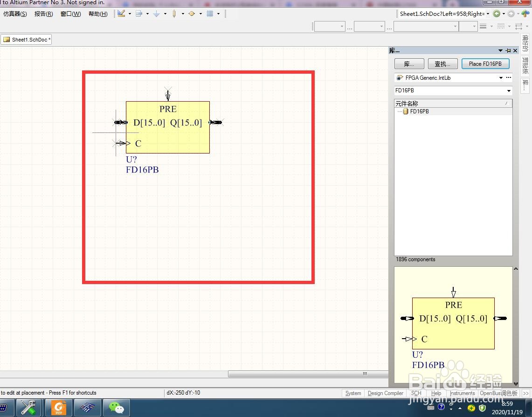Click the blue help icon in the system tray
Screen dimensions: 532x417
click(x=441, y=406)
